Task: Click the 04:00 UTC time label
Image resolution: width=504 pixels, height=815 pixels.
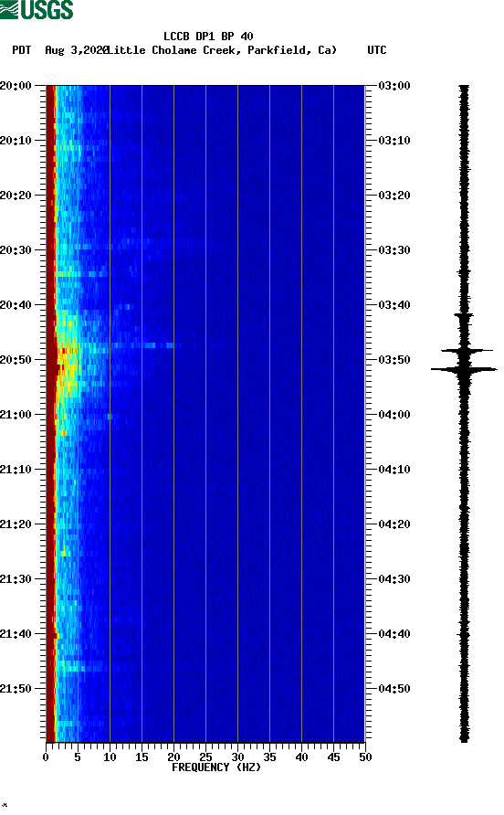Action: point(394,415)
